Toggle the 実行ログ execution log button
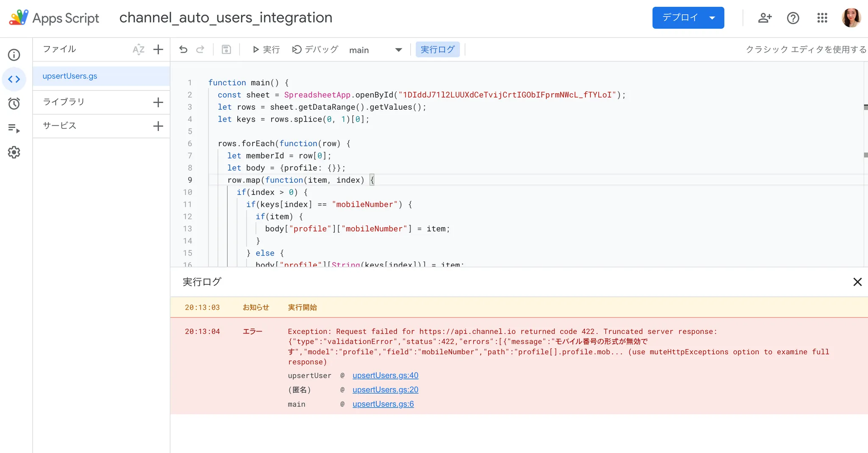 click(x=437, y=50)
